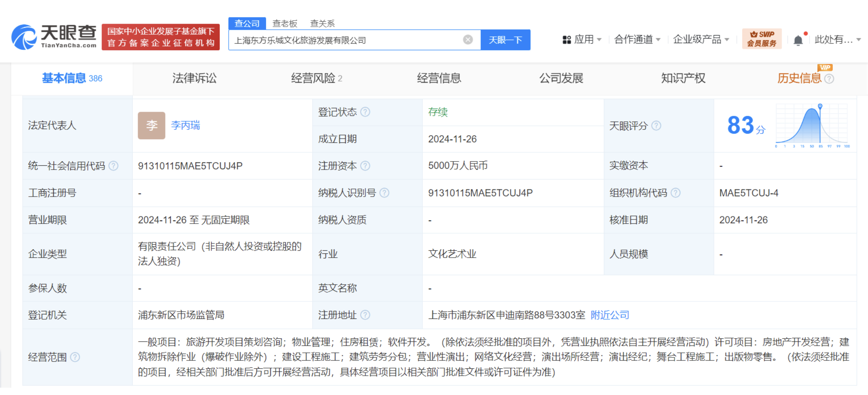Viewport: 868px width, 395px height.
Task: Click help icon next to 组织机构代码
Action: pyautogui.click(x=675, y=193)
